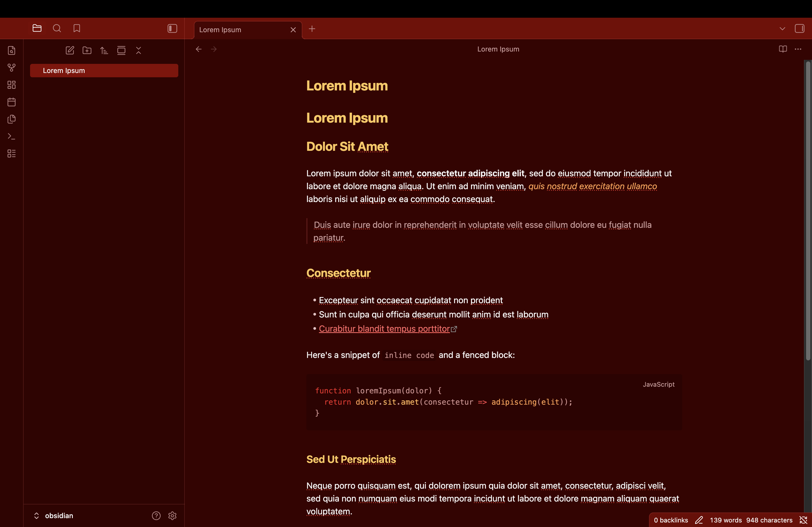
Task: Collapse the left sidebar
Action: [x=172, y=28]
